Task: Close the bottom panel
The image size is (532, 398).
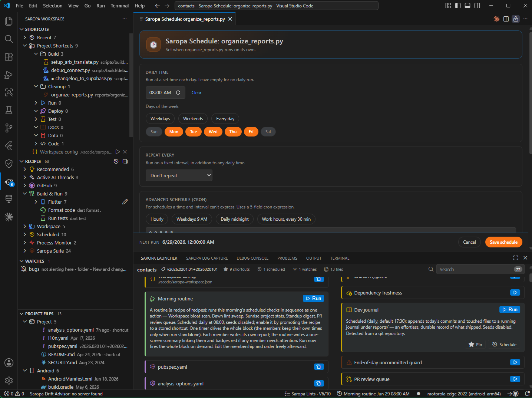Action: tap(525, 258)
